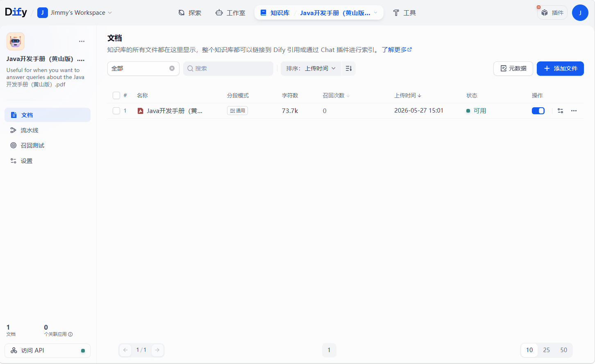Viewport: 595px width, 364px height.
Task: Open the 访问 API button
Action: tap(48, 350)
